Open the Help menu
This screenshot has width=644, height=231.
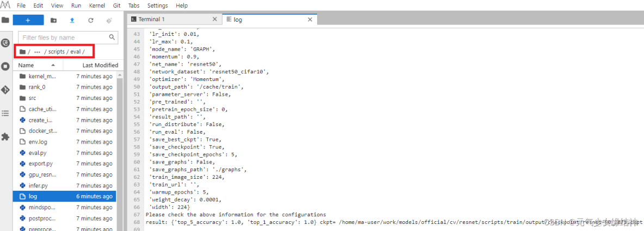pyautogui.click(x=182, y=6)
